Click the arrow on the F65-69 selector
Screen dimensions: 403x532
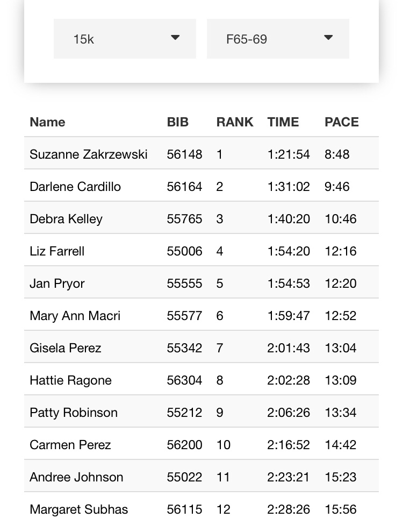328,38
